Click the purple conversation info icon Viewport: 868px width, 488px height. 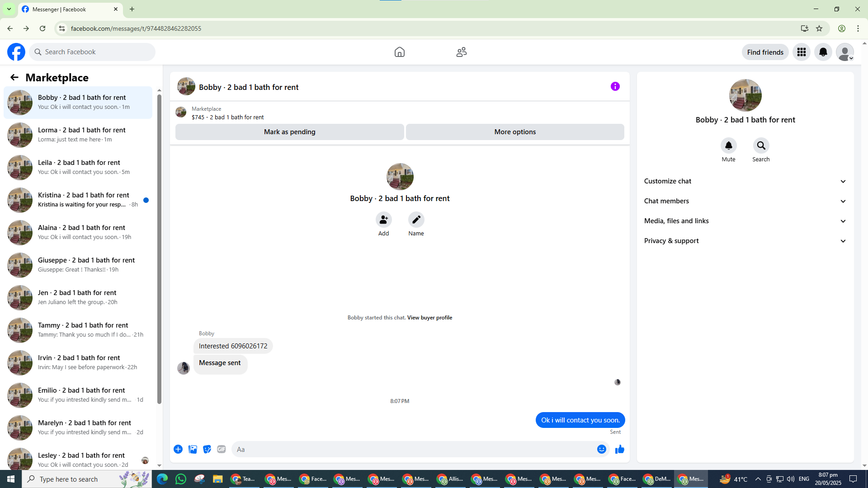pos(615,86)
